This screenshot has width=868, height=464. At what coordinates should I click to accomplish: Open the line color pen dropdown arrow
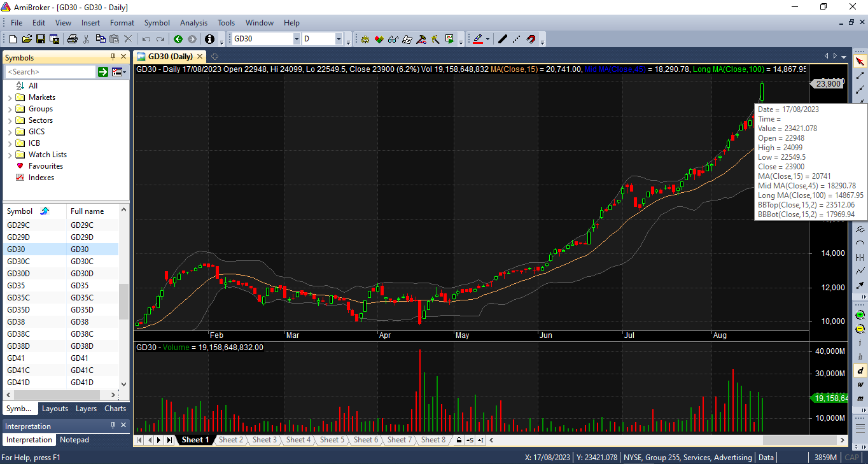(487, 39)
